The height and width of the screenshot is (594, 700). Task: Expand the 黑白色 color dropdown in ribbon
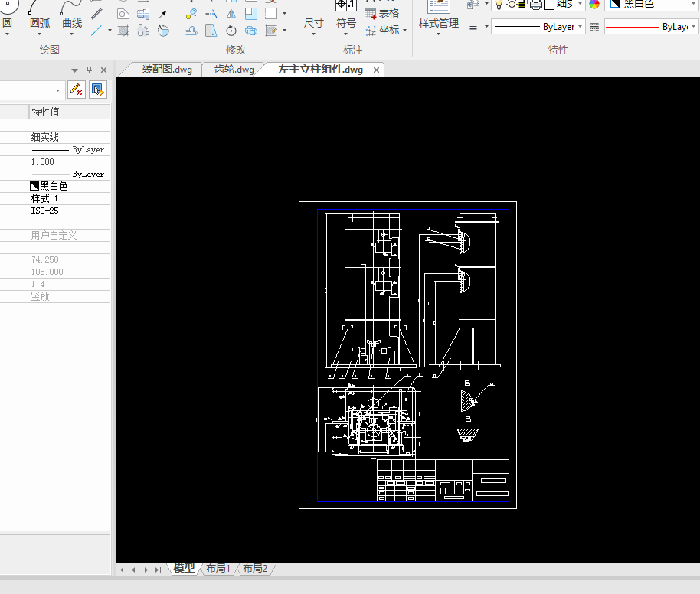[651, 5]
